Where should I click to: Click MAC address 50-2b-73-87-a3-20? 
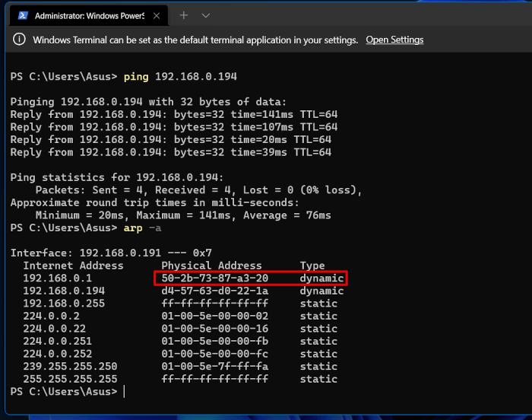click(215, 278)
